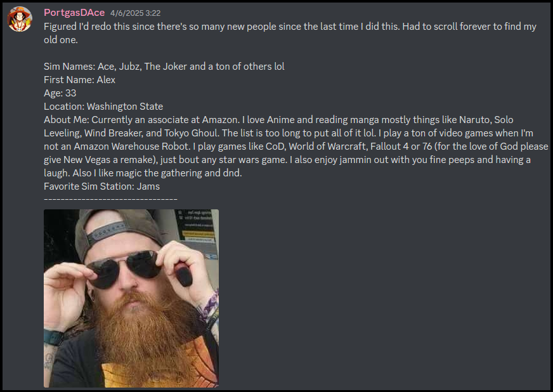553x392 pixels.
Task: Click the 4/6/2025 3:22 message timestamp
Action: [x=136, y=13]
